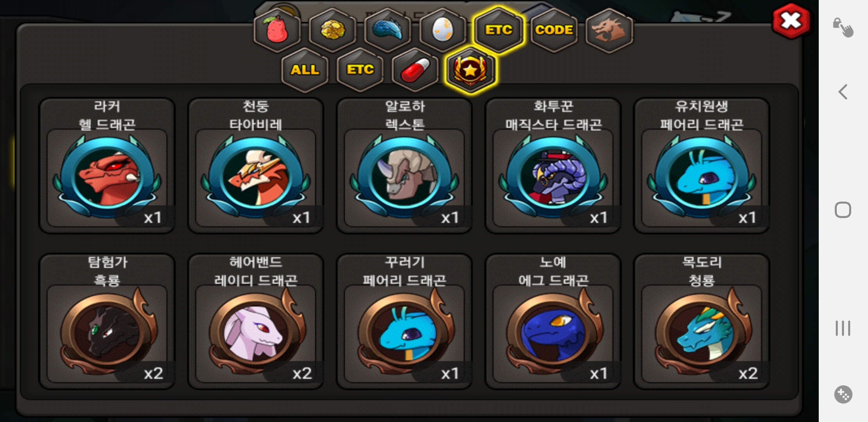The height and width of the screenshot is (422, 868).
Task: Tap the game controller icon in sidebar
Action: coord(843,394)
